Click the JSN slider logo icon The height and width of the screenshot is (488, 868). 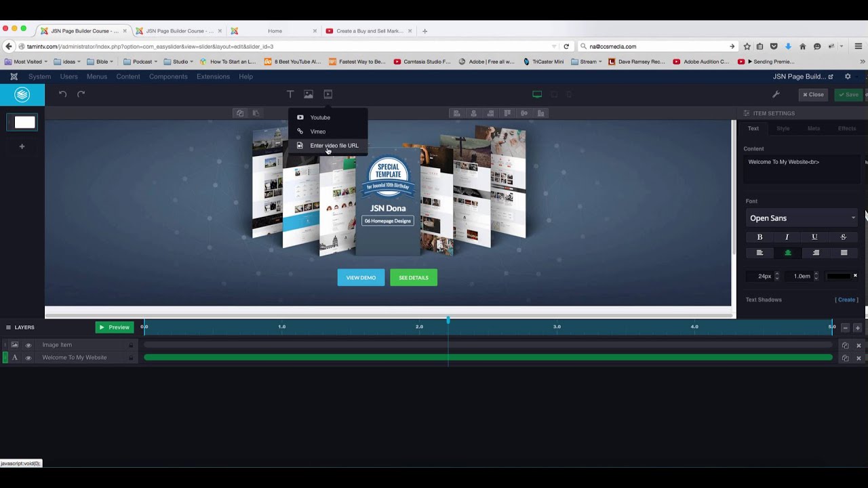click(22, 95)
